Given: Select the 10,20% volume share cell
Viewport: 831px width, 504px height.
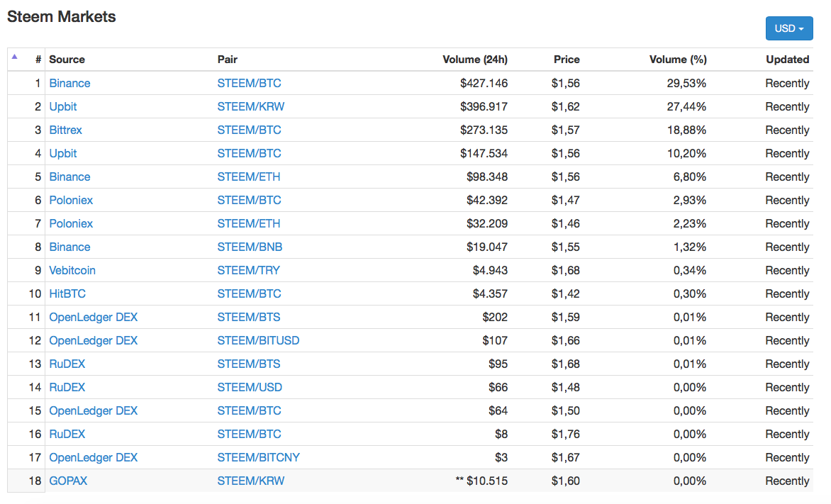Looking at the screenshot, I should 686,153.
